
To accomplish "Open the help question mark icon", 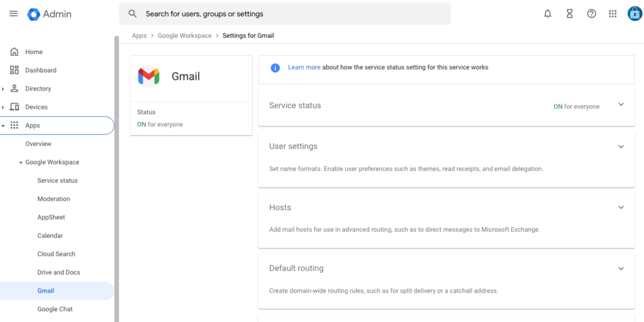I will [591, 14].
